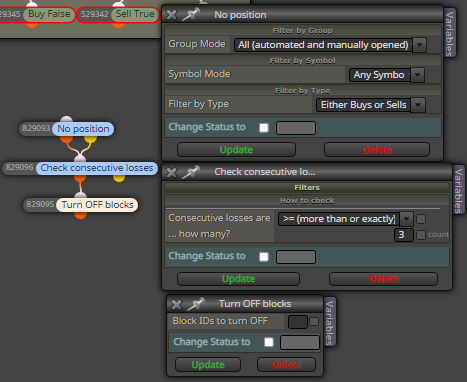This screenshot has height=382, width=467.
Task: Click Update in Turn OFF blocks panel
Action: click(x=208, y=365)
